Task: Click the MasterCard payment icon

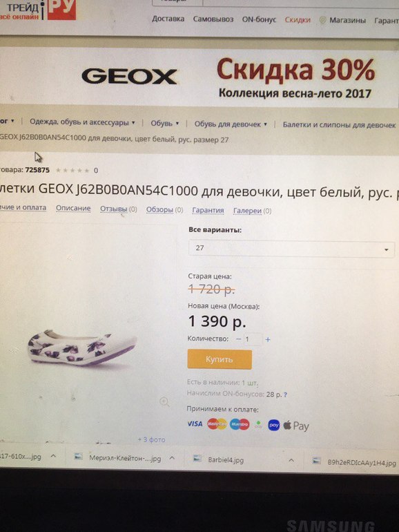Action: coord(217,424)
